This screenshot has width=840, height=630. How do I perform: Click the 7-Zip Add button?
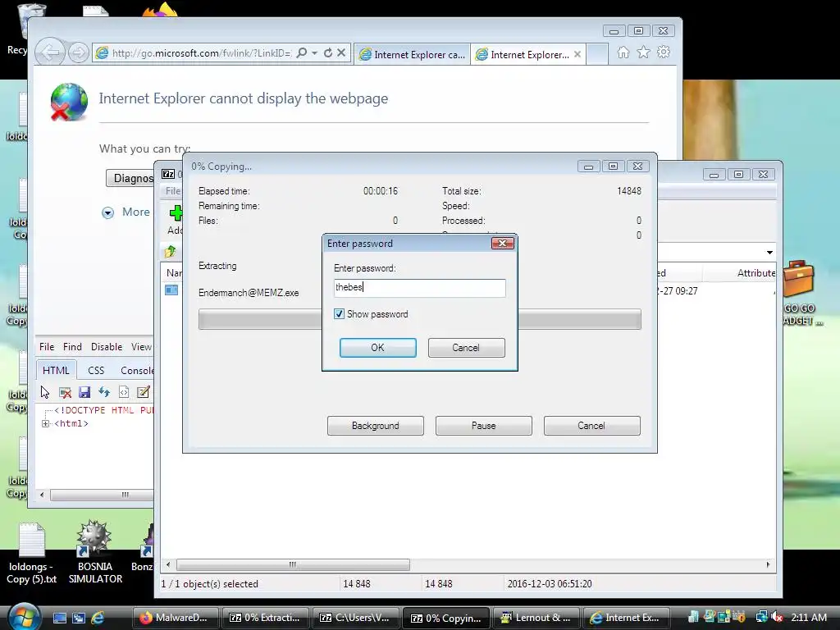pos(176,220)
